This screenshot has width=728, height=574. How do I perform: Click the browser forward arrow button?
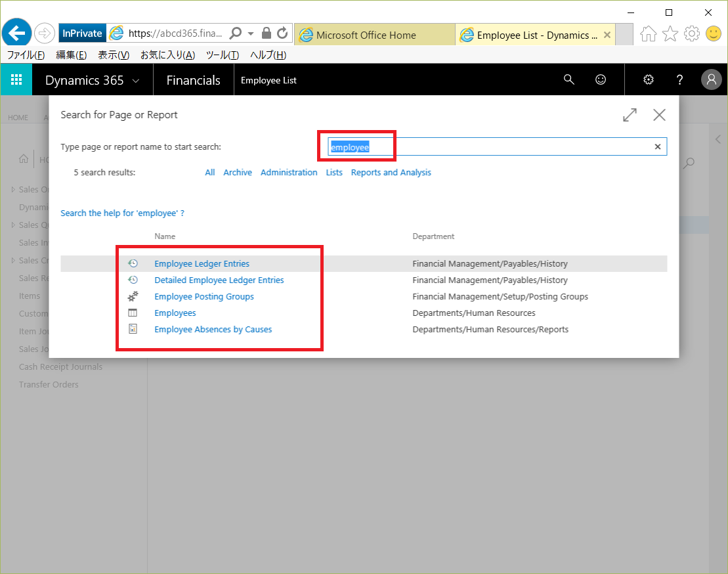[x=45, y=33]
